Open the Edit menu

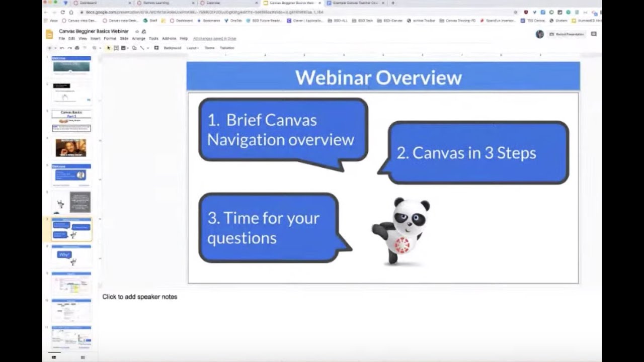(71, 38)
